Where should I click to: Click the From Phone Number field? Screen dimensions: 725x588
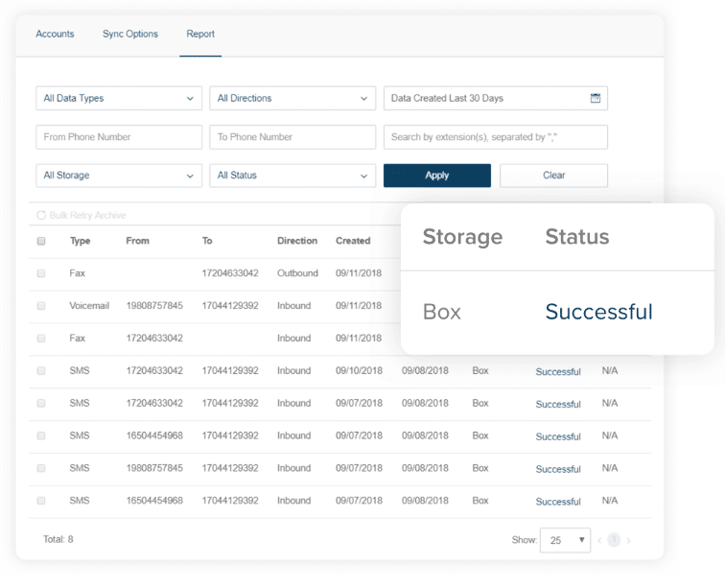coord(119,137)
